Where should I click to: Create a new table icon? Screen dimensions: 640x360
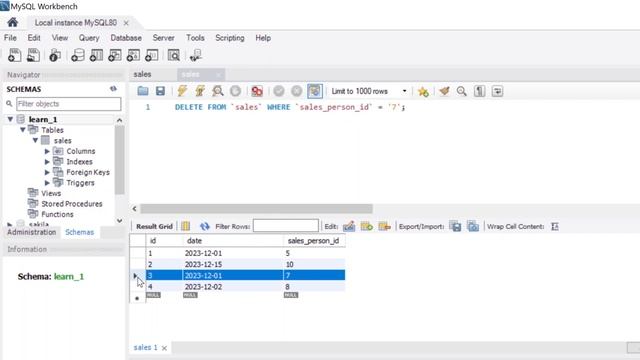pos(96,55)
